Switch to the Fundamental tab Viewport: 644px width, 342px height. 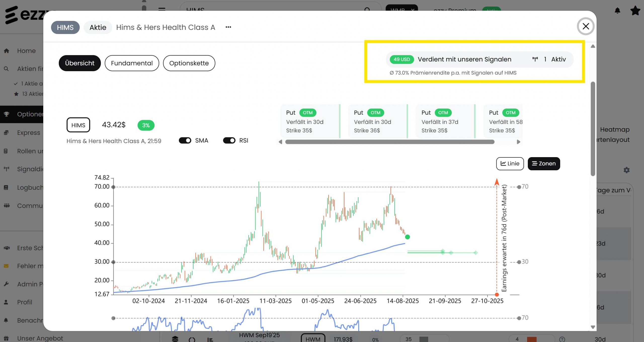coord(132,63)
